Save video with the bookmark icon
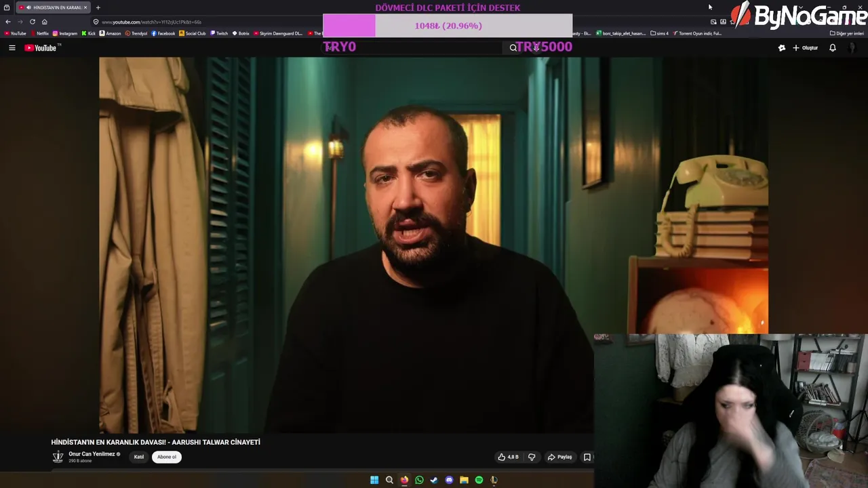Image resolution: width=868 pixels, height=488 pixels. coord(587,457)
